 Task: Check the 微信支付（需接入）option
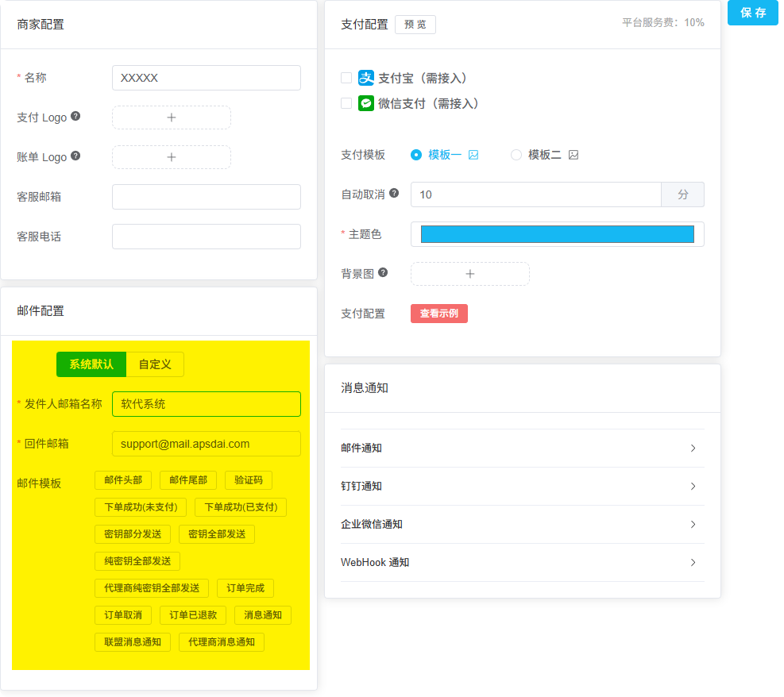(346, 103)
